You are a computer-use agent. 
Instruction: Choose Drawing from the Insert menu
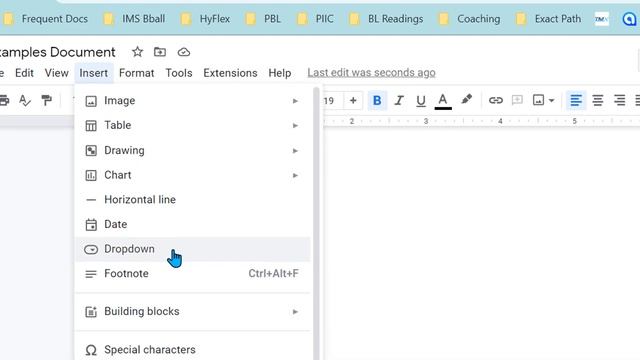[x=193, y=151]
